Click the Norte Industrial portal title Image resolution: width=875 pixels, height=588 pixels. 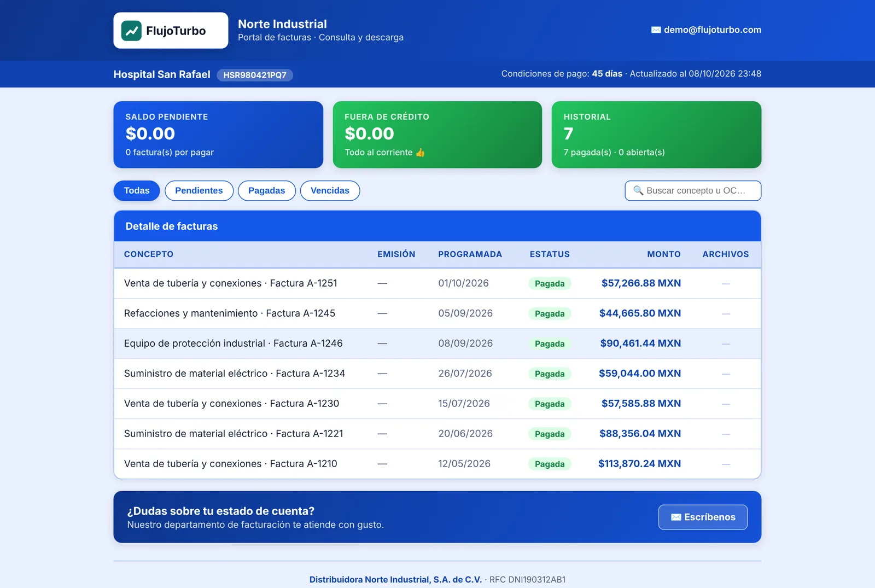click(x=282, y=24)
